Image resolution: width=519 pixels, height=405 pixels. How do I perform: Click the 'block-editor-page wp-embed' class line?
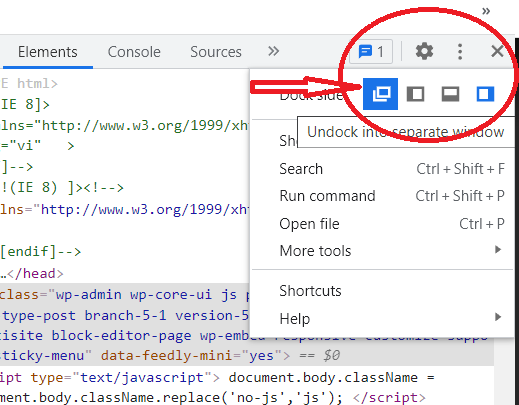[x=124, y=336]
